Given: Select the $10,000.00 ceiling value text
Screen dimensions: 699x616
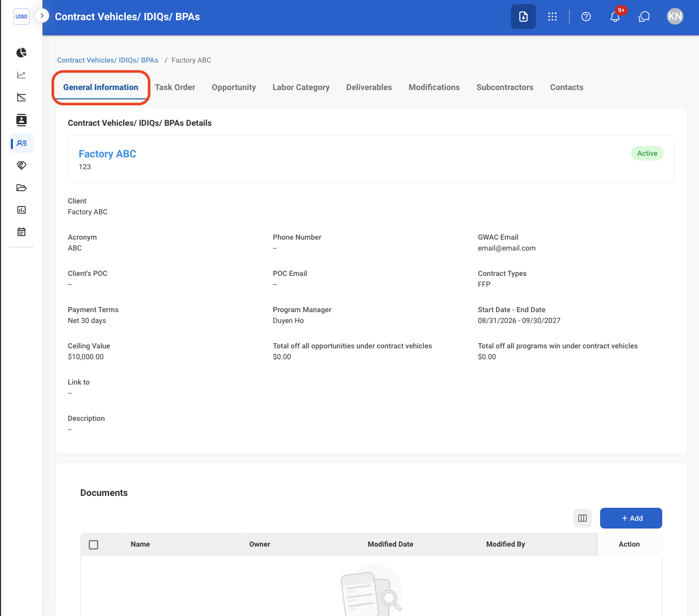Looking at the screenshot, I should [x=86, y=357].
